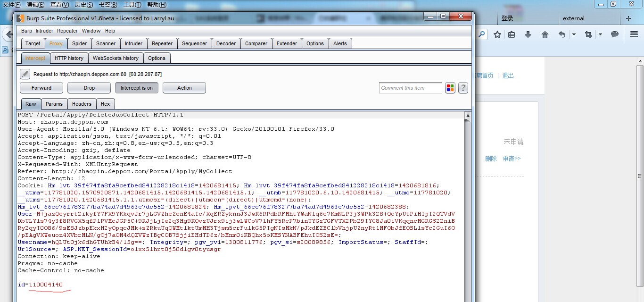
Task: Open Firefox 文件(F) menu
Action: (x=12, y=5)
